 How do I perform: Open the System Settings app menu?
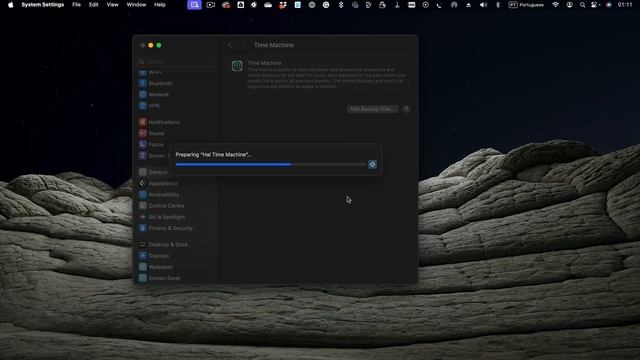point(43,5)
